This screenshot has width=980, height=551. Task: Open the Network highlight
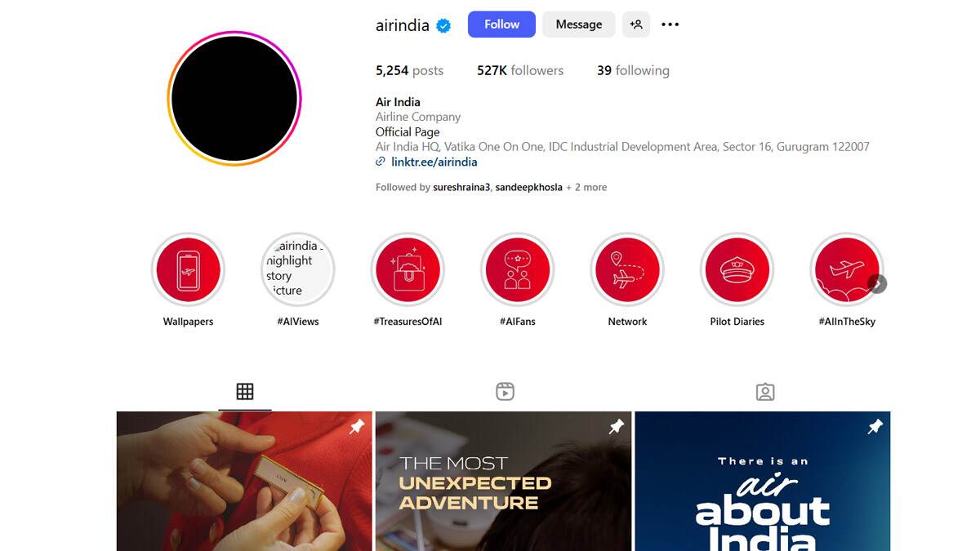tap(627, 270)
